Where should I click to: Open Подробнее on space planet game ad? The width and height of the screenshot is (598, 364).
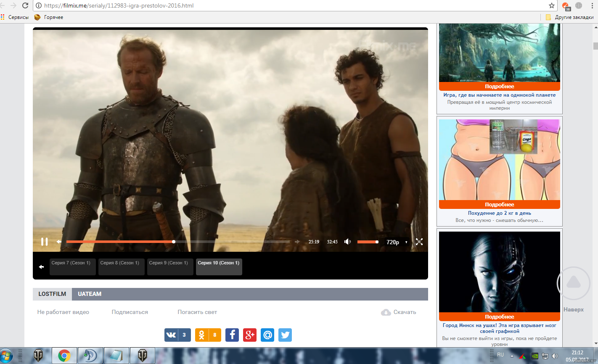(500, 87)
